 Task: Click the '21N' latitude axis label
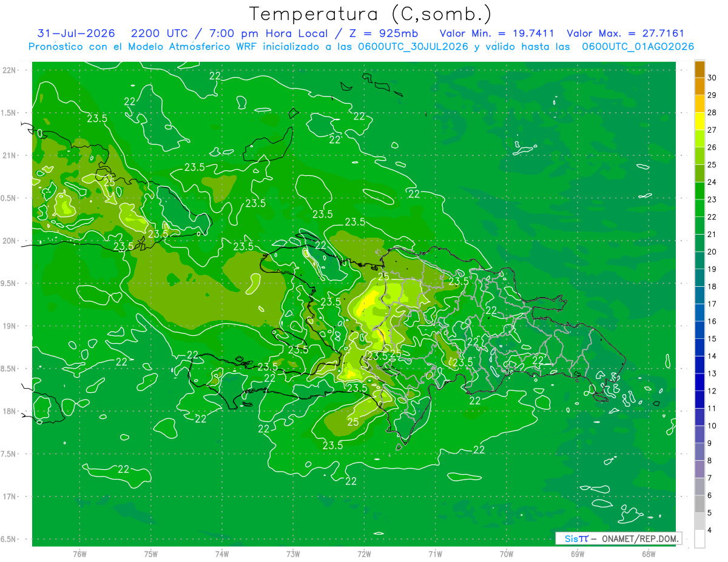(10, 155)
